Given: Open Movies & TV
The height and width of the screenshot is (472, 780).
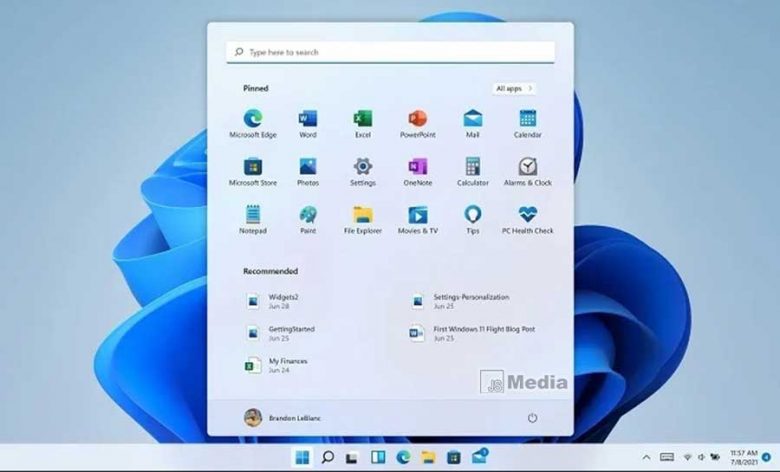Looking at the screenshot, I should coord(417,219).
